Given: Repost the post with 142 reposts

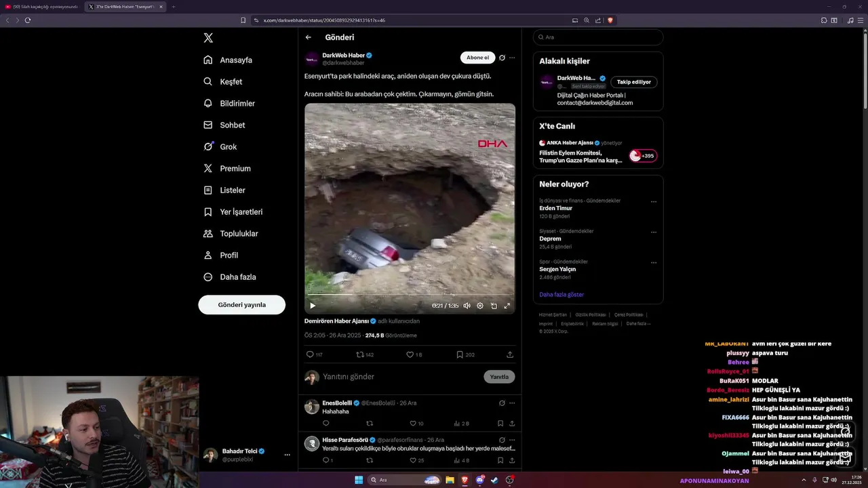Looking at the screenshot, I should (365, 354).
